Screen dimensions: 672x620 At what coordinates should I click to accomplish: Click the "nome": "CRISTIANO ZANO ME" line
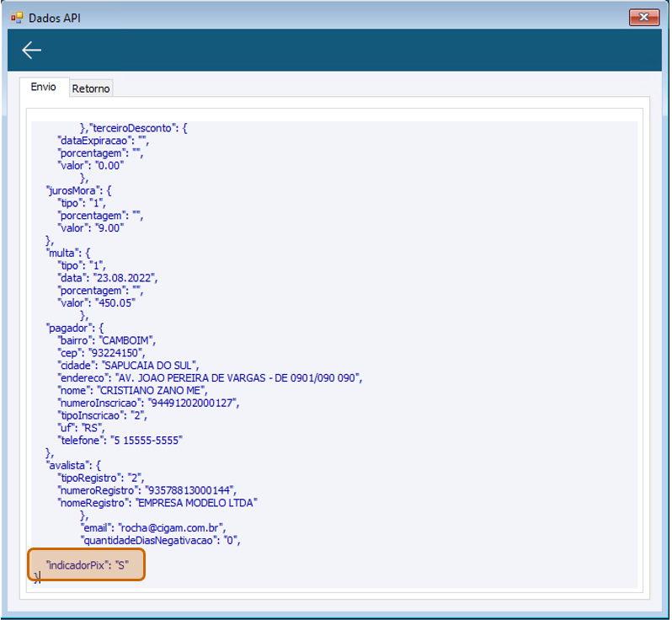pyautogui.click(x=132, y=391)
